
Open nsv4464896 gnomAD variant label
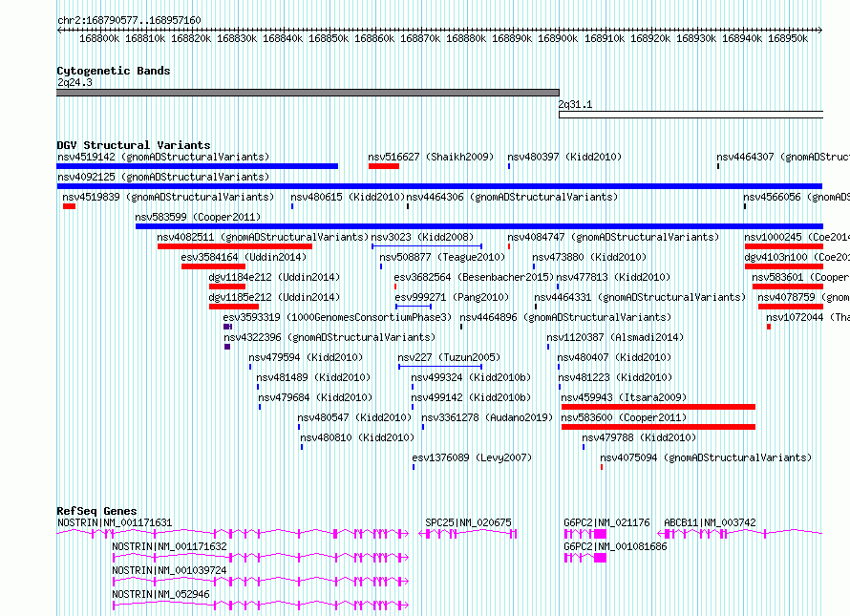coord(565,317)
